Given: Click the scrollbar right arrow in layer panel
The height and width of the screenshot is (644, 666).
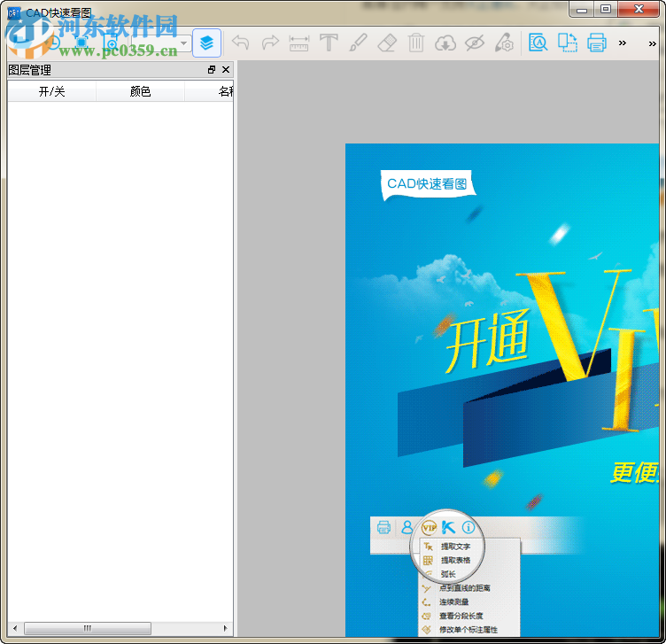Looking at the screenshot, I should coord(226,628).
